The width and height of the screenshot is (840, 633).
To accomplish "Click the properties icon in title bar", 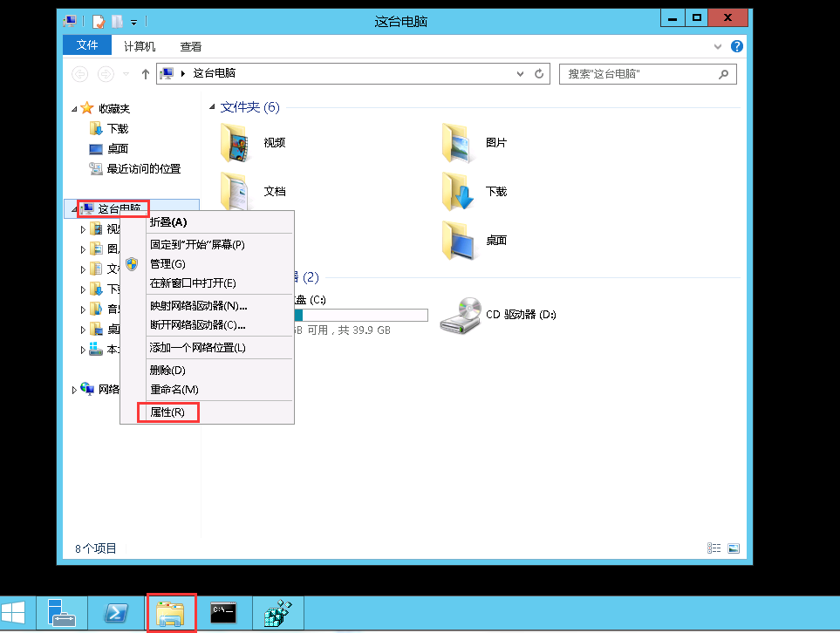I will (99, 20).
